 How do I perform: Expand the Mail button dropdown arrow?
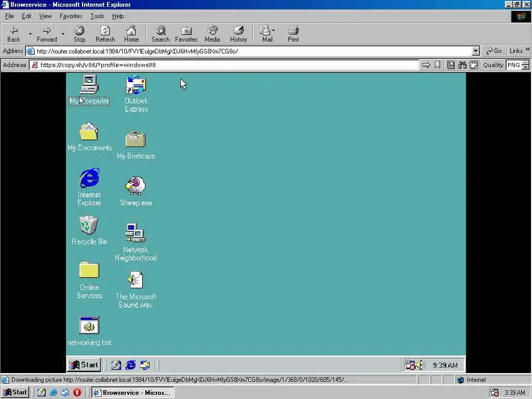pos(273,31)
